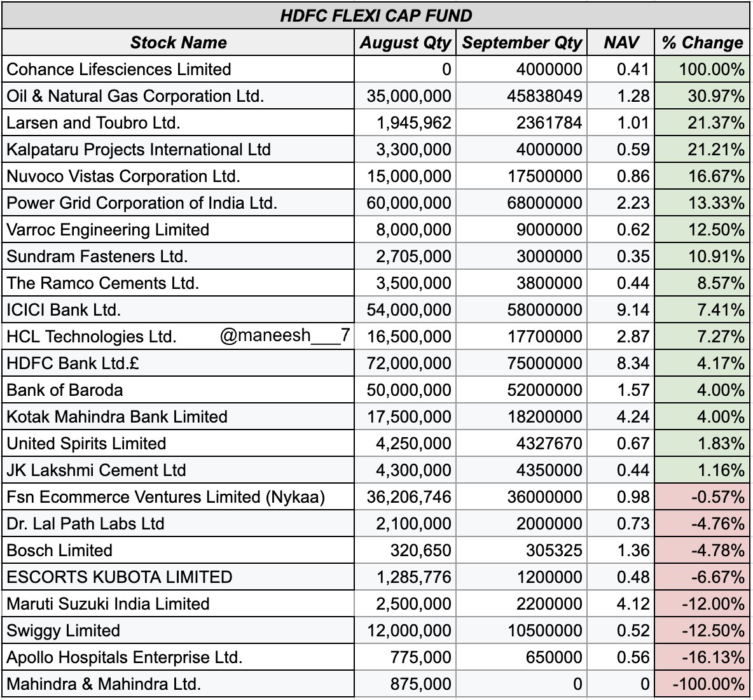Image resolution: width=753 pixels, height=700 pixels.
Task: Click 'The Ramco Cements Ltd.' cell
Action: click(178, 283)
